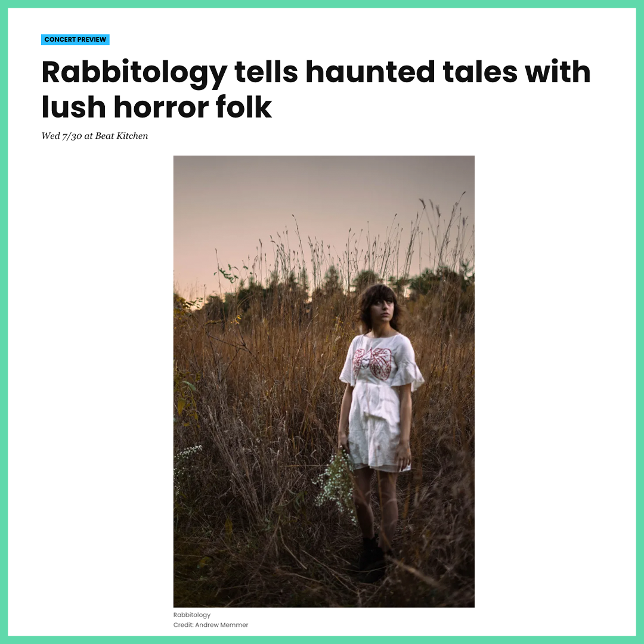Click "lush horror folk" on the headline's second line
The image size is (644, 644).
click(x=156, y=107)
